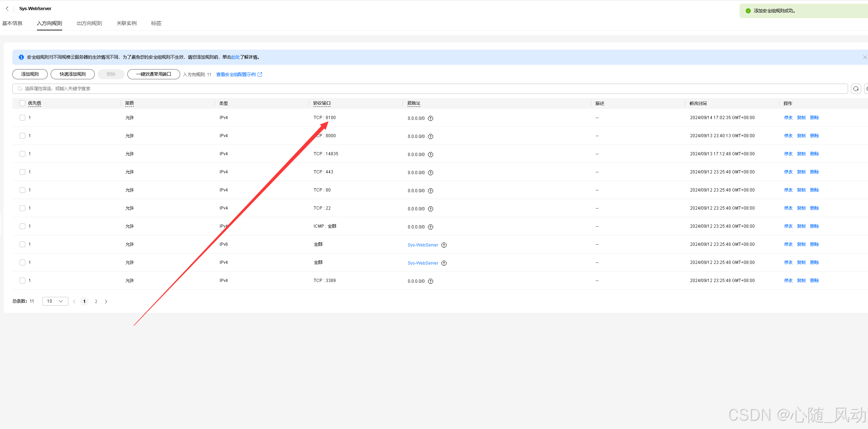The width and height of the screenshot is (868, 429).
Task: Click help icon beside TCP 443 source address
Action: tap(431, 173)
